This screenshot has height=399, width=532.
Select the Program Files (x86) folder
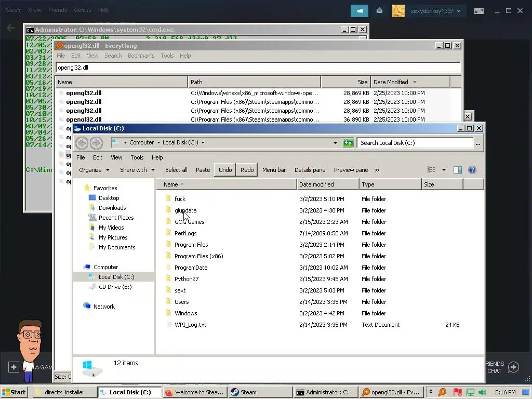(198, 256)
